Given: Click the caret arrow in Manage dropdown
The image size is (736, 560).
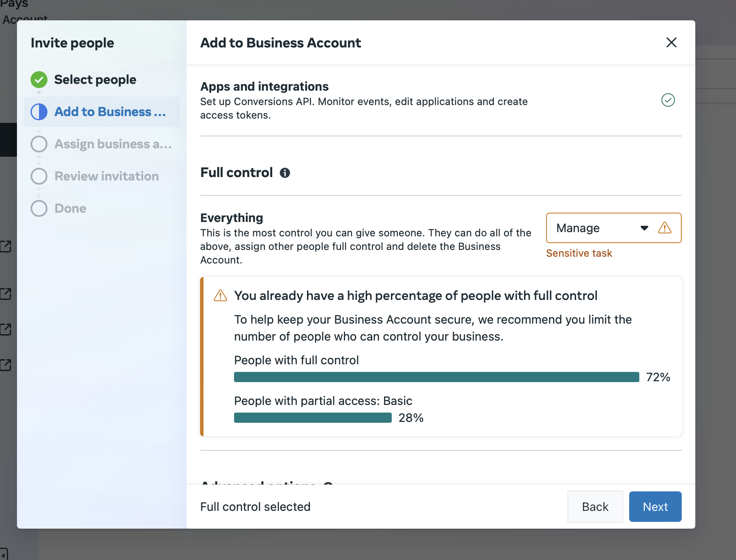Looking at the screenshot, I should (644, 228).
